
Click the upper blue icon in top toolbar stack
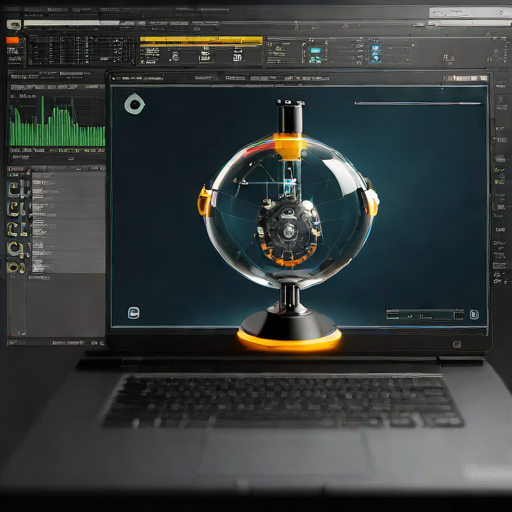click(x=376, y=49)
